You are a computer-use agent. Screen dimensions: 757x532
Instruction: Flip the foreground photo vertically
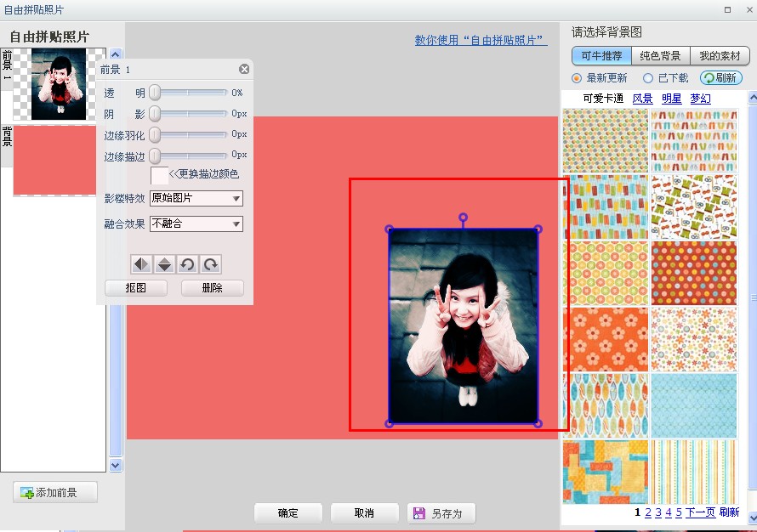coord(165,264)
